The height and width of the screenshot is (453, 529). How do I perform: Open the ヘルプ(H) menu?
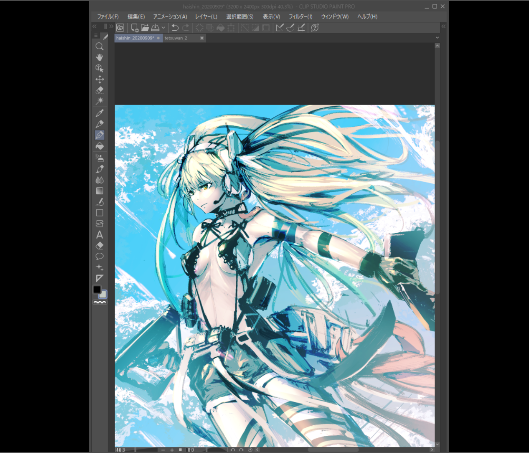click(367, 17)
